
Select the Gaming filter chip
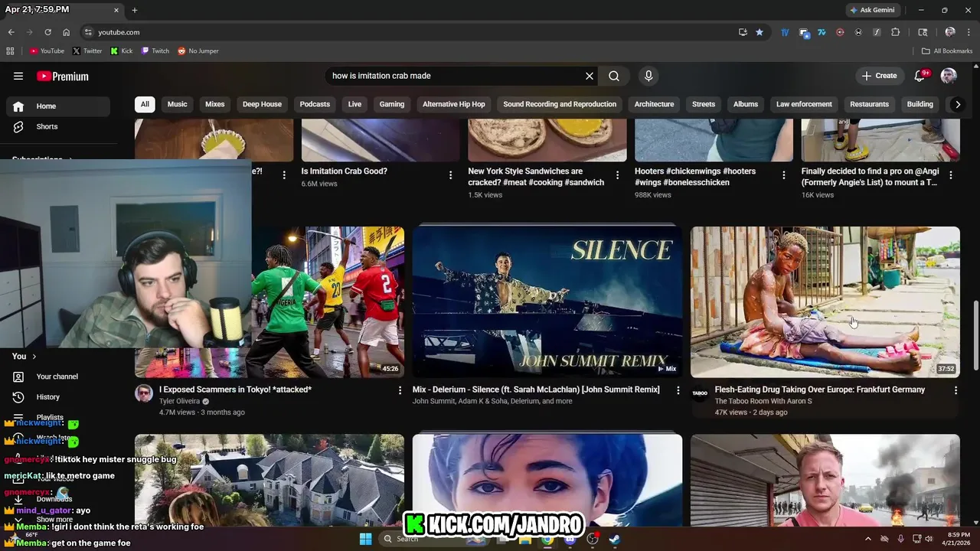pos(392,104)
